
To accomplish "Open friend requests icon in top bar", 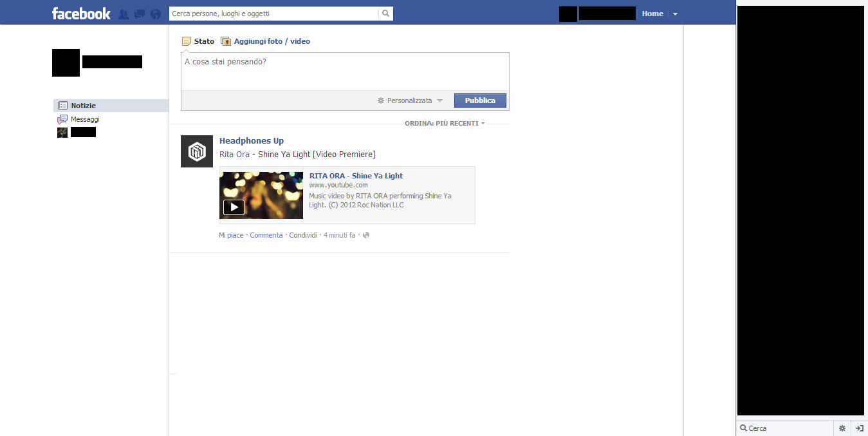I will coord(124,14).
